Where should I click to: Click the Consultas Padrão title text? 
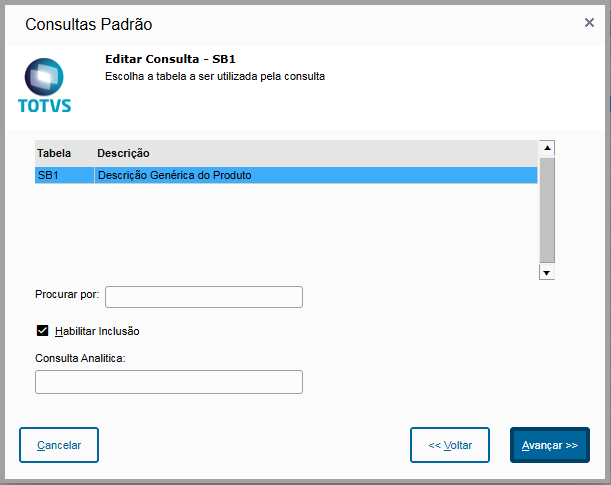(x=88, y=24)
